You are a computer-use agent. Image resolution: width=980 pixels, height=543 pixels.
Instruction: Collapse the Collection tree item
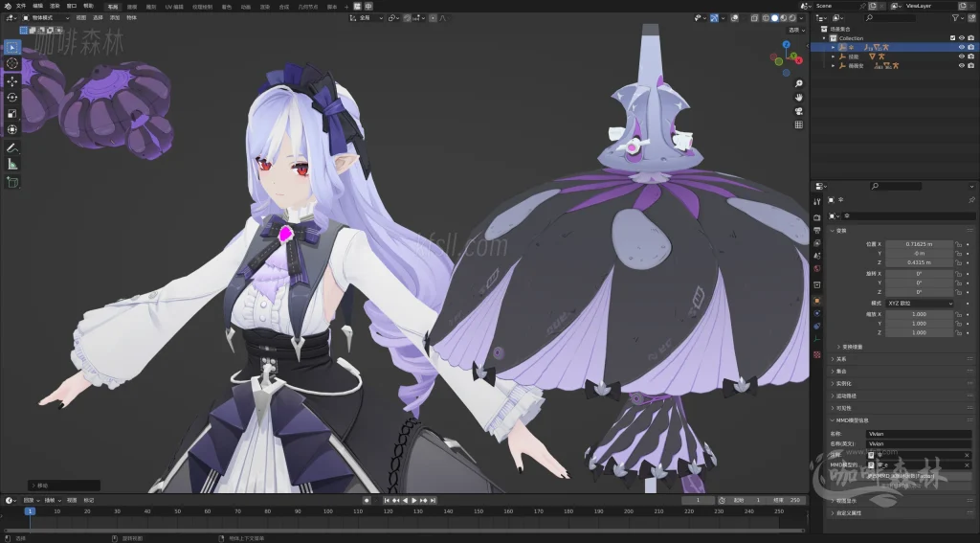pos(824,38)
